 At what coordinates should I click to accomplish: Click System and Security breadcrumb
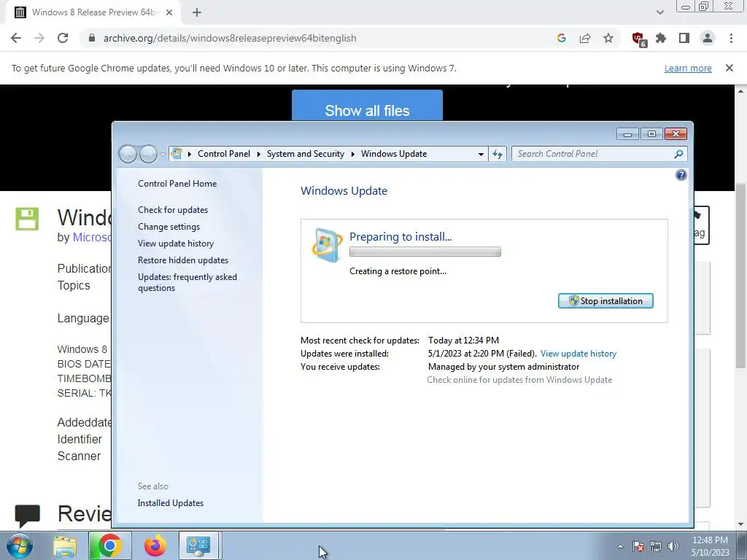point(306,154)
